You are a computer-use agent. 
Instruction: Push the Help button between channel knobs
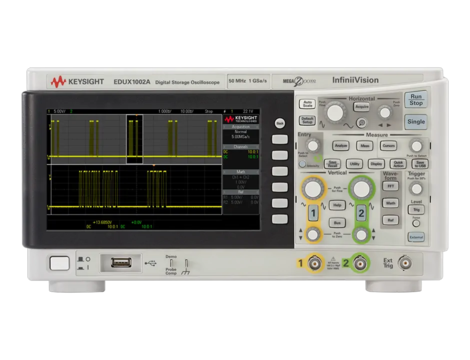337,205
